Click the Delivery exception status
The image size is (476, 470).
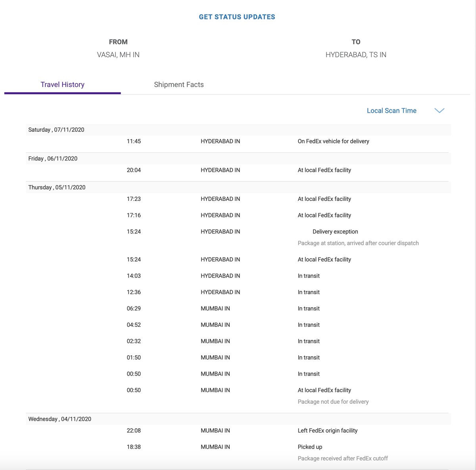pyautogui.click(x=335, y=231)
